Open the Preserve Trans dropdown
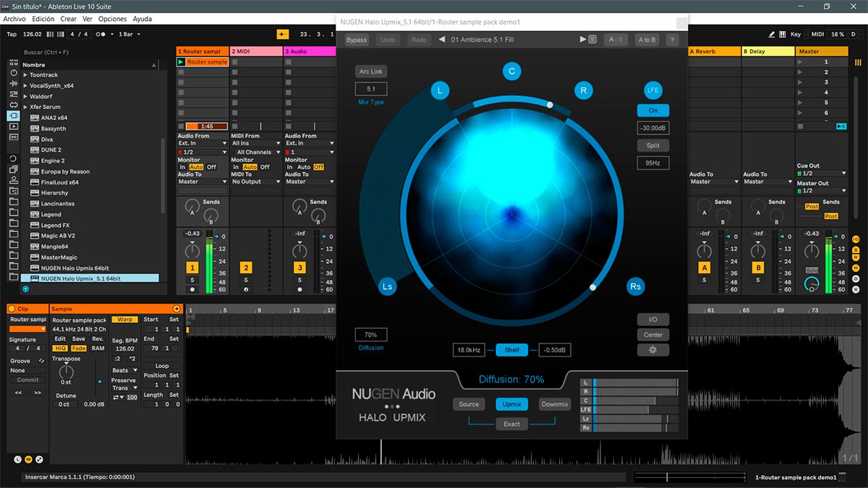 [x=124, y=388]
